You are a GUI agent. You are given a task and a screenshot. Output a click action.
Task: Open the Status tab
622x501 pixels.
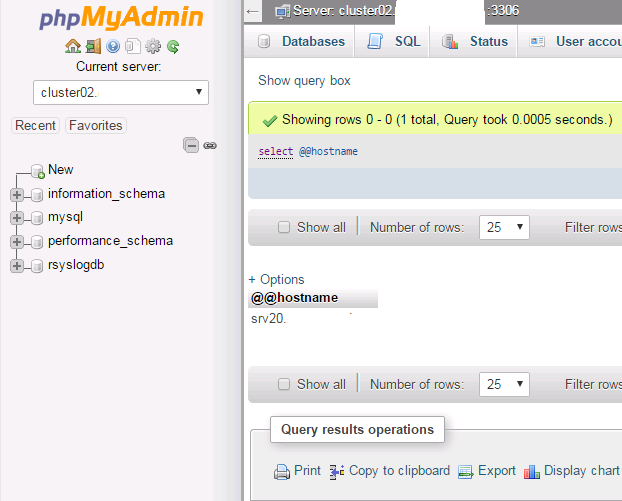(475, 41)
